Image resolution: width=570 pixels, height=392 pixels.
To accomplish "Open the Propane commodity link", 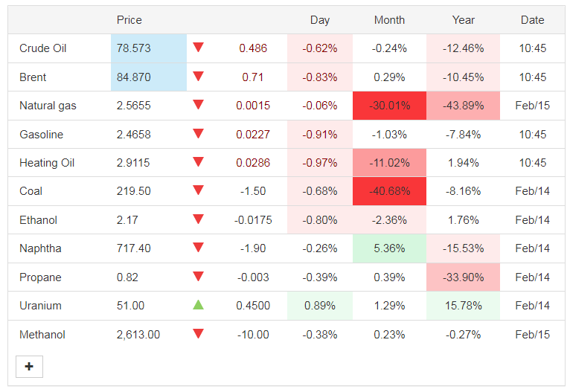I will click(40, 277).
